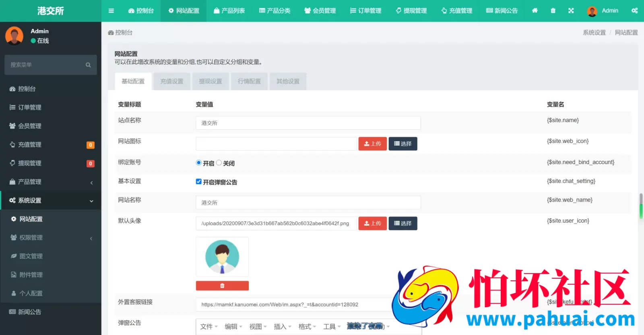Click 选择 button for 默认头像
This screenshot has width=644, height=335.
pos(403,223)
